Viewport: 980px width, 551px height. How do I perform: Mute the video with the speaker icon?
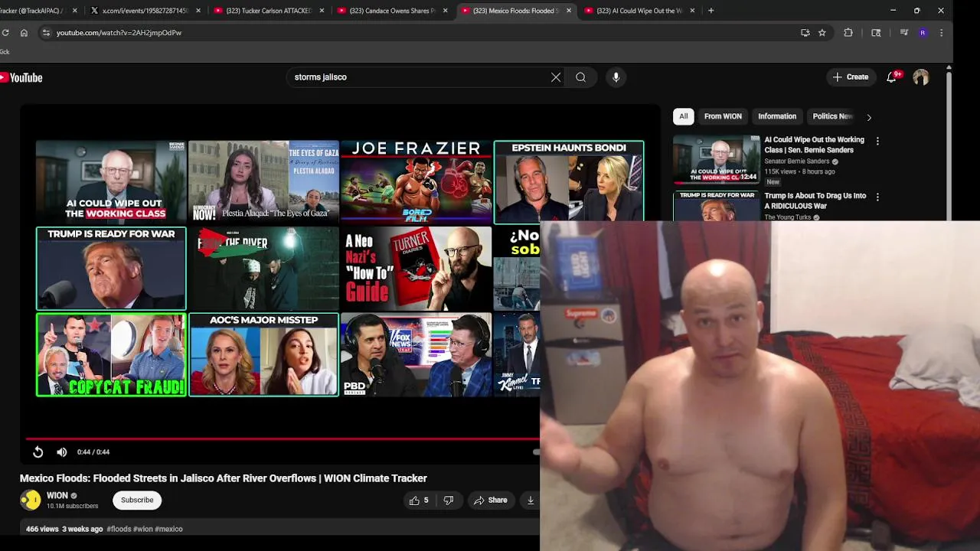click(x=62, y=452)
